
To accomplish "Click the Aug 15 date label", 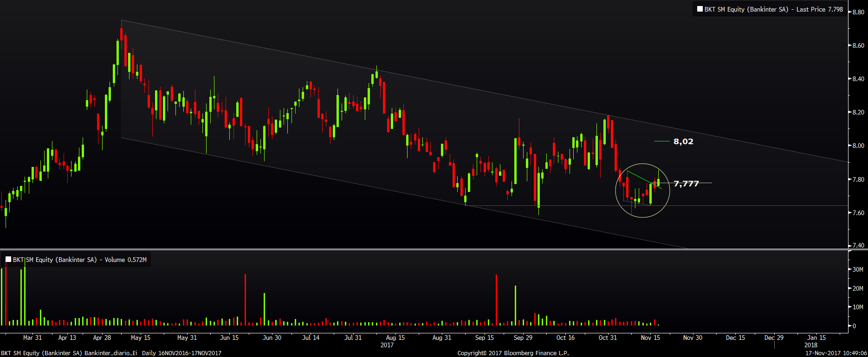I will [395, 338].
